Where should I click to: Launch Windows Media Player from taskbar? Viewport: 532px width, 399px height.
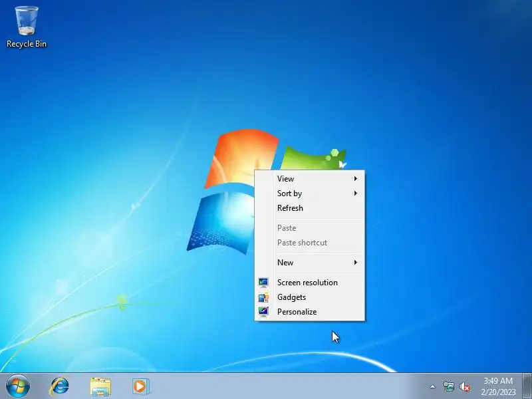pos(140,386)
